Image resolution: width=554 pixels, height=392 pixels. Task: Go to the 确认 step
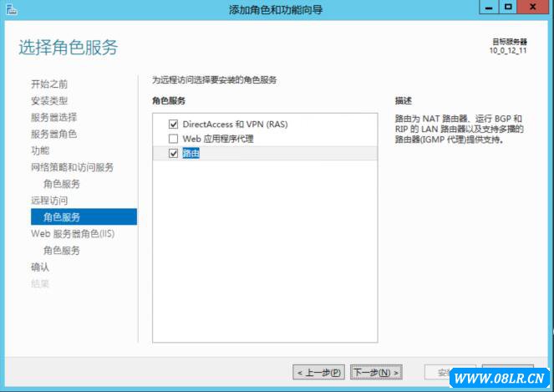click(40, 267)
